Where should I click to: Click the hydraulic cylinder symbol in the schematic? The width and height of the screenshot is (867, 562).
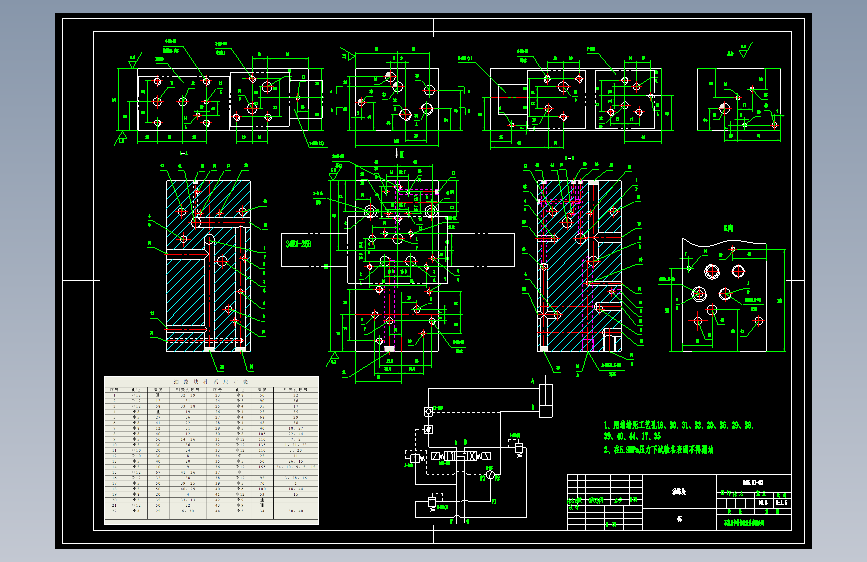[546, 400]
